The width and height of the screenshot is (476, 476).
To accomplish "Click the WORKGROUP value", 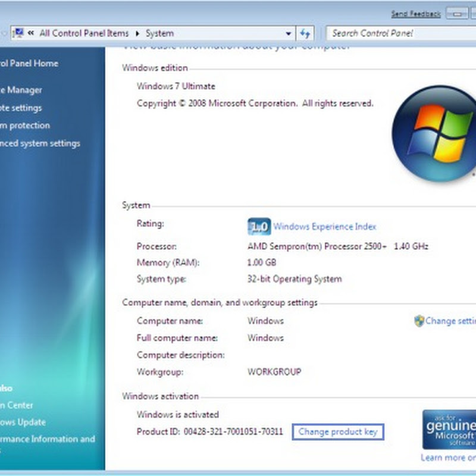I will point(274,371).
